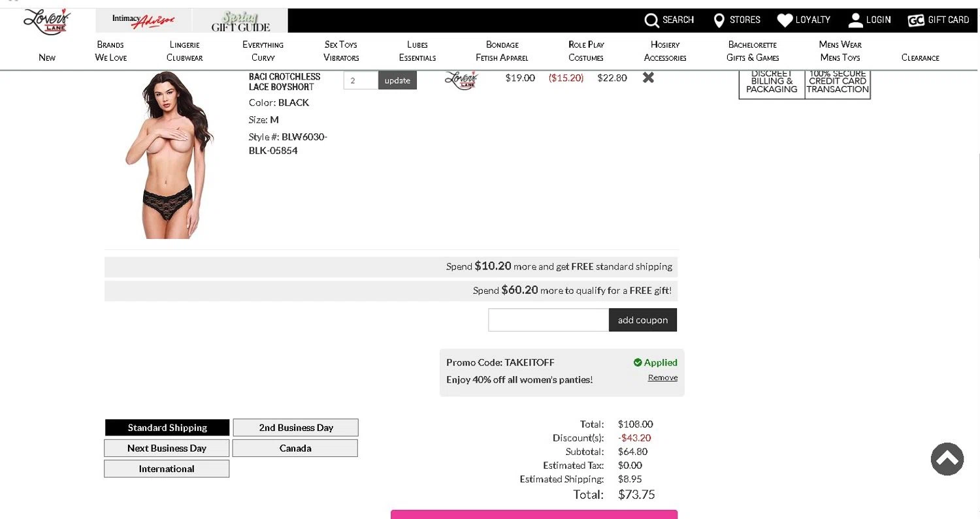980x519 pixels.
Task: Click the pink checkout button
Action: click(x=534, y=514)
